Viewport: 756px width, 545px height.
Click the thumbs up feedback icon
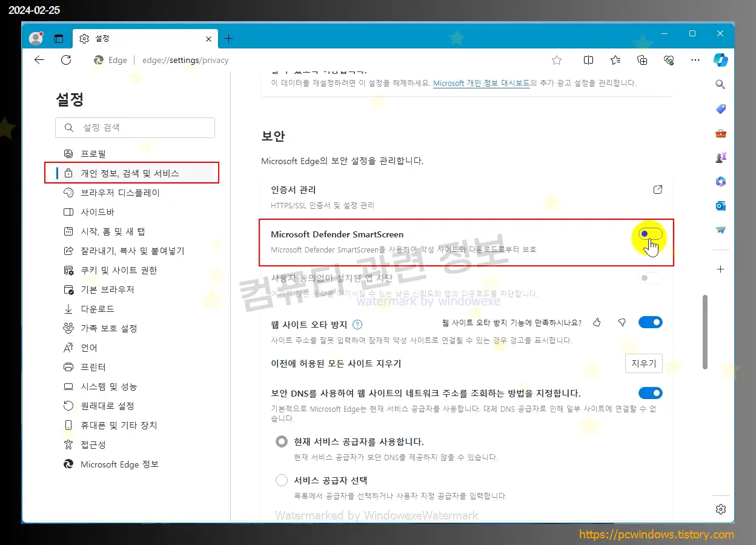[x=597, y=323]
